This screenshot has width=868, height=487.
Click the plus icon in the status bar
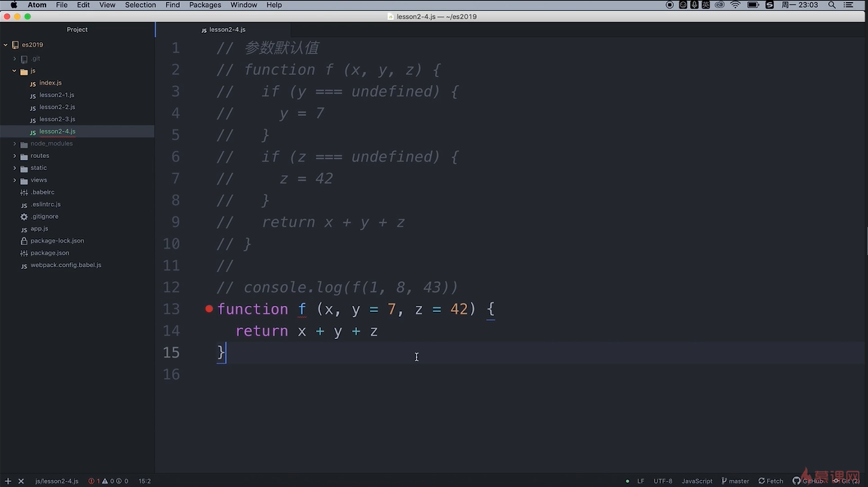point(7,481)
